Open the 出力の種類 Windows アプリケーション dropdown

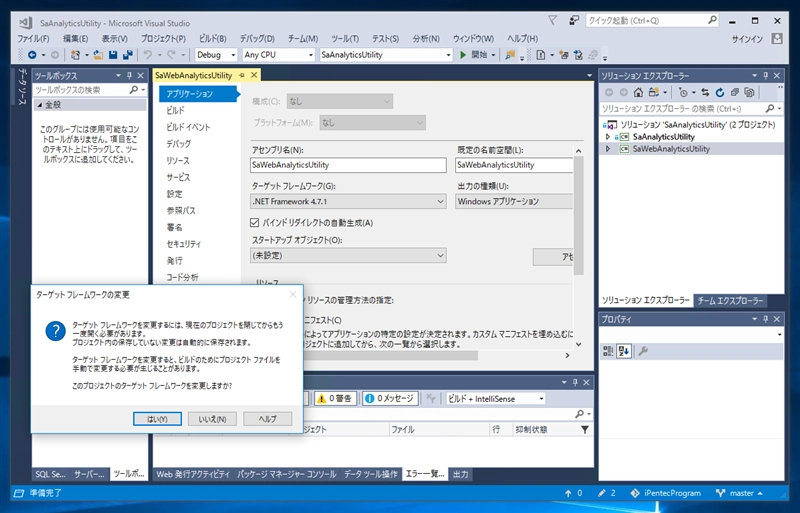point(514,202)
